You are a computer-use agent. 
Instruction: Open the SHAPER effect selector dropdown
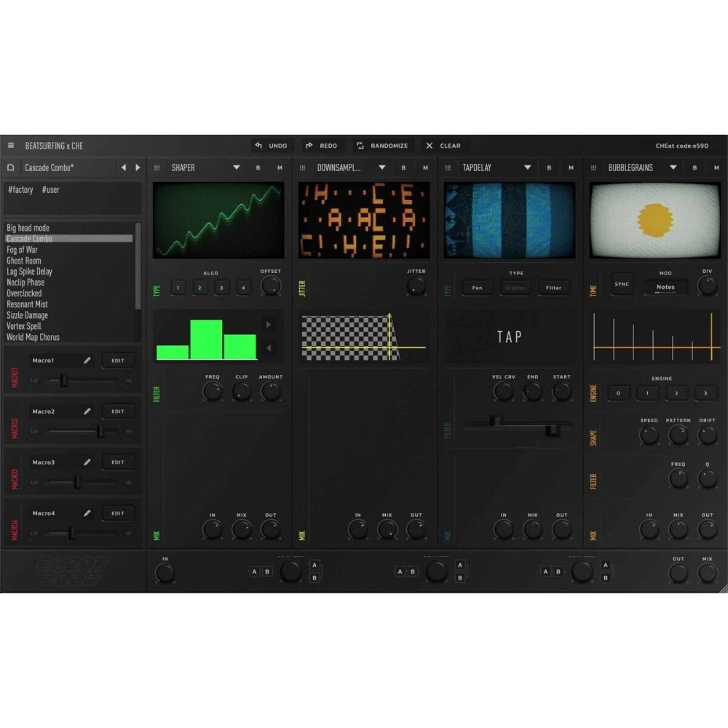[x=237, y=167]
